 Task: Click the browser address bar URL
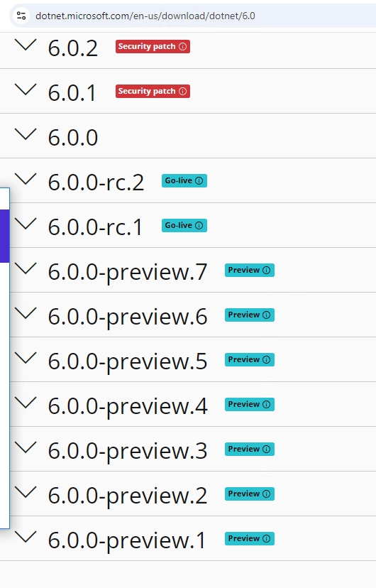coord(145,16)
